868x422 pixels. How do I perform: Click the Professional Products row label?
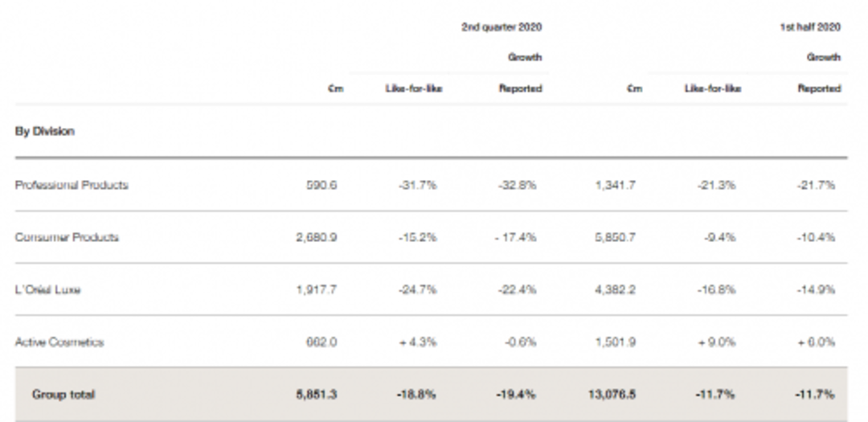(x=72, y=185)
